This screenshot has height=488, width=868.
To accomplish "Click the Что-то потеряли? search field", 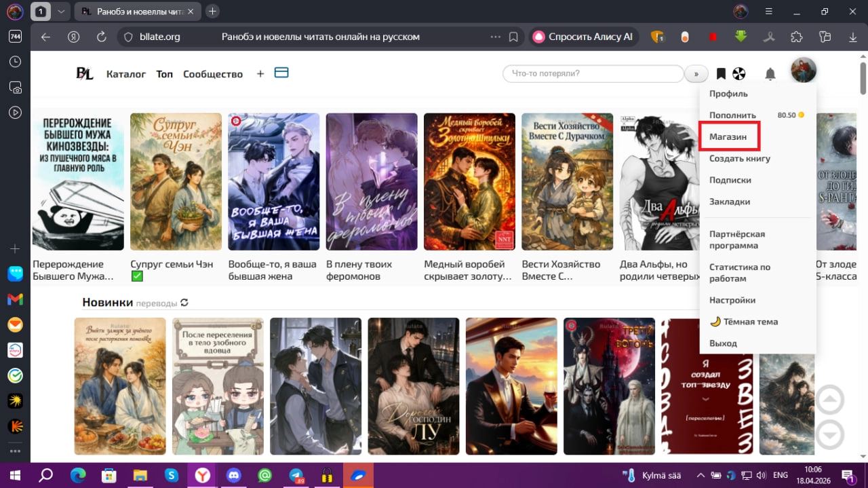I will (593, 74).
